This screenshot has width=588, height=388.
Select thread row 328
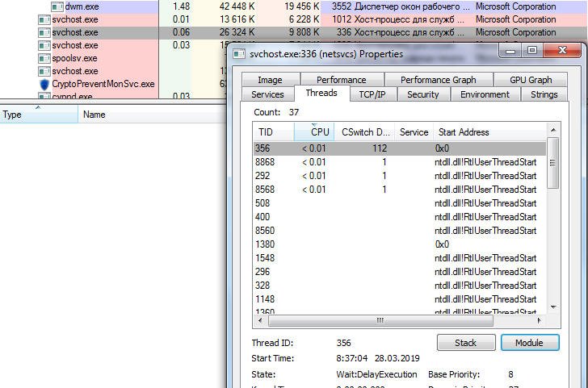coord(400,286)
